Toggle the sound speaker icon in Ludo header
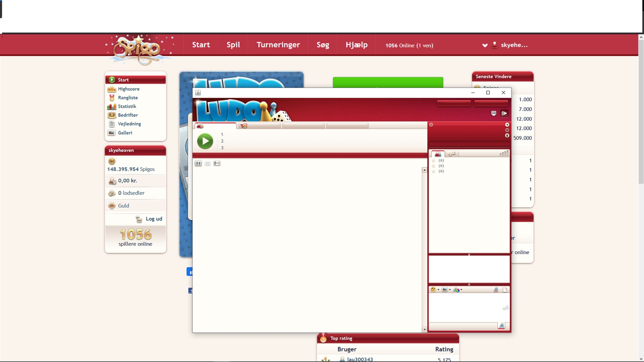The width and height of the screenshot is (644, 362). pos(504,113)
